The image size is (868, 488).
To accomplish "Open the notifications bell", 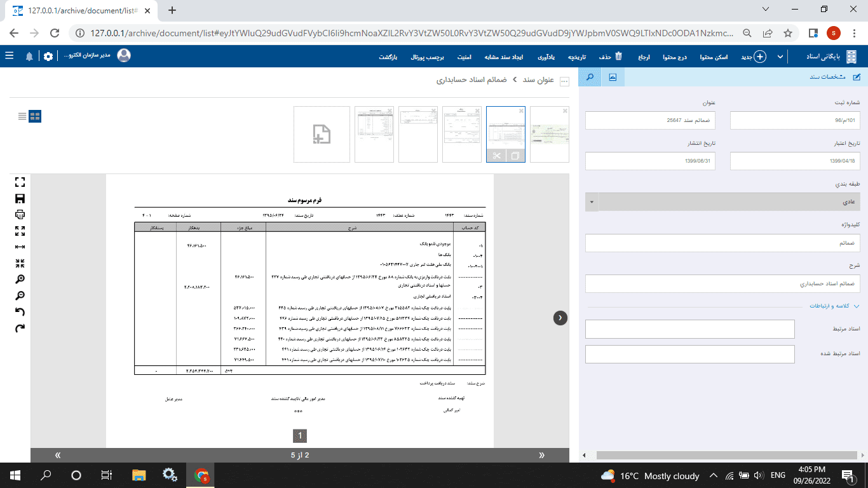I will point(29,57).
